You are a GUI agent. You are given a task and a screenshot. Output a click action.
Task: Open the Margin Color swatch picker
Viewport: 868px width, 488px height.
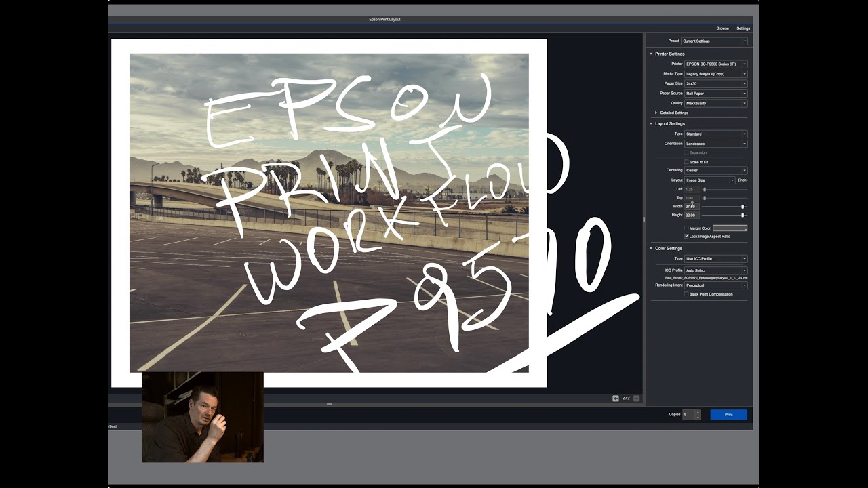click(730, 228)
